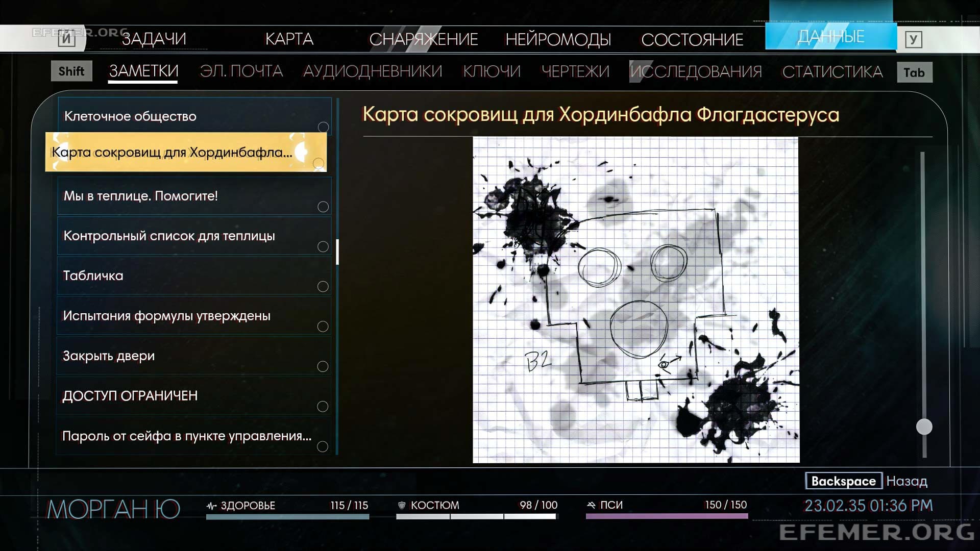Switch to the СТАТИСТИКА sub-tab
980x551 pixels.
[832, 71]
